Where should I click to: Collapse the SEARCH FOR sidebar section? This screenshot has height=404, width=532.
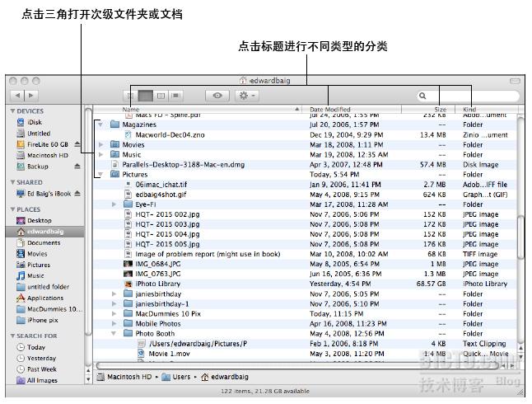coord(12,336)
